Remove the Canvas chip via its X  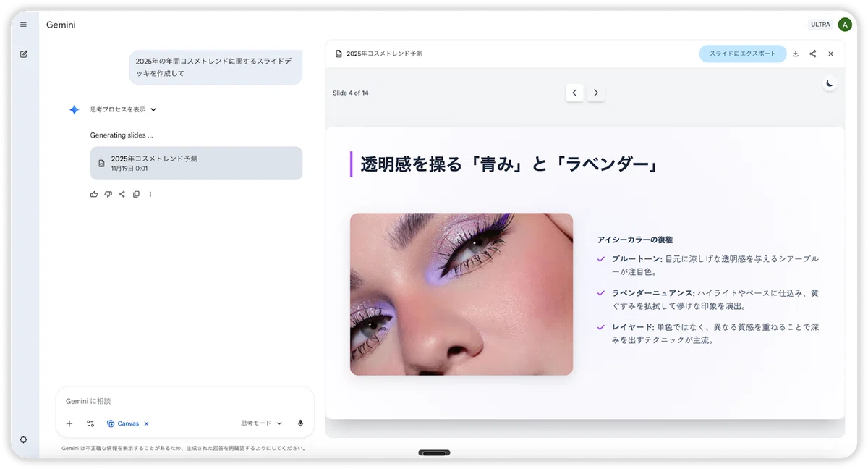pyautogui.click(x=146, y=423)
